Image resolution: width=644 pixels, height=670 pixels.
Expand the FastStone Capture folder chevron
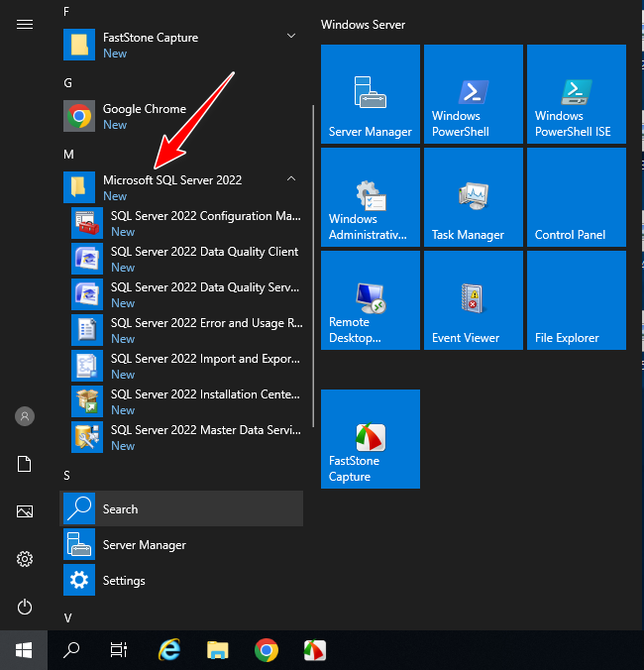pyautogui.click(x=291, y=36)
